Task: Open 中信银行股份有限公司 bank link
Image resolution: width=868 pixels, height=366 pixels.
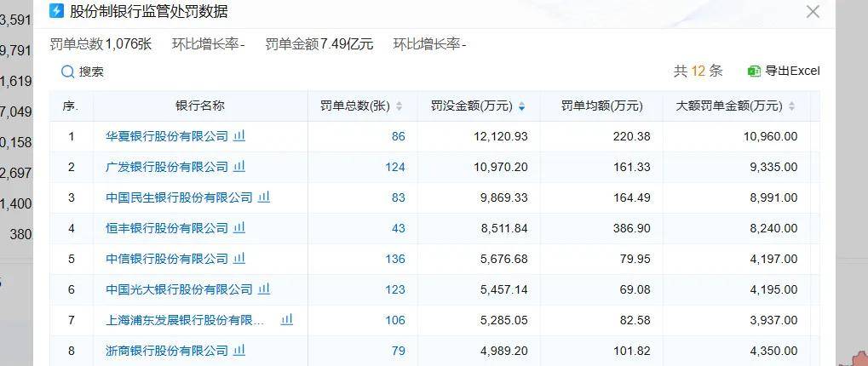Action: tap(166, 259)
